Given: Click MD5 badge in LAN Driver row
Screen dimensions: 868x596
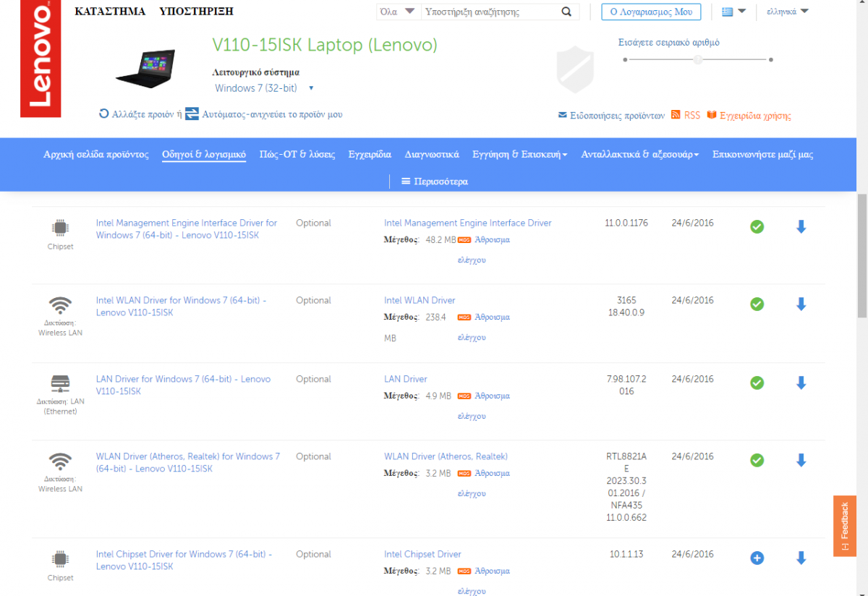Looking at the screenshot, I should click(464, 396).
